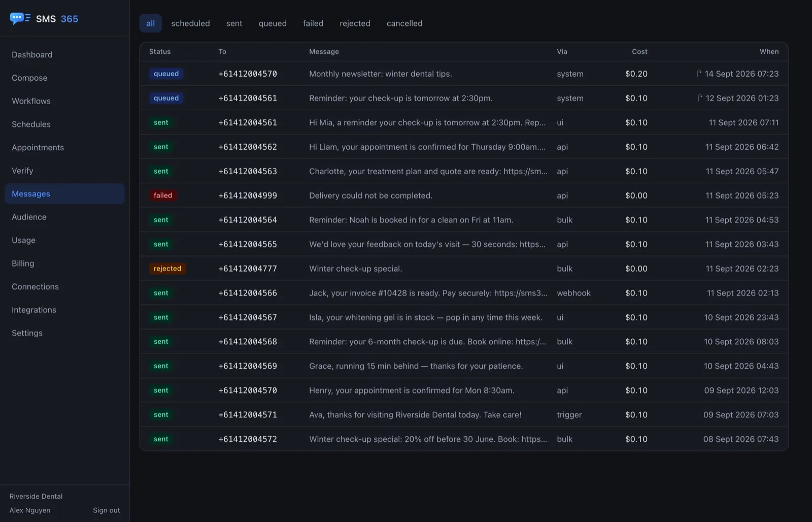This screenshot has width=812, height=522.
Task: Click the When column header
Action: (x=769, y=52)
